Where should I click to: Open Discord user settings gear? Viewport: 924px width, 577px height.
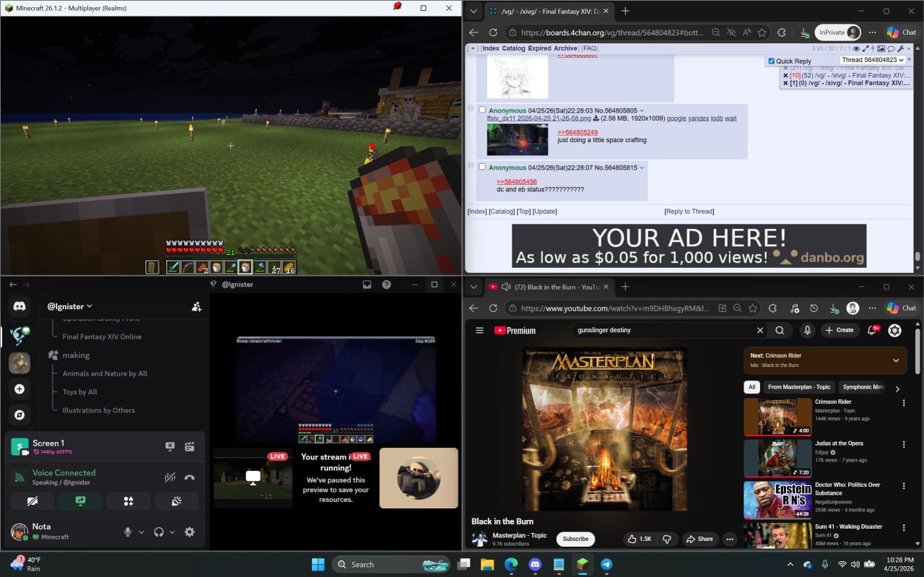tap(189, 532)
